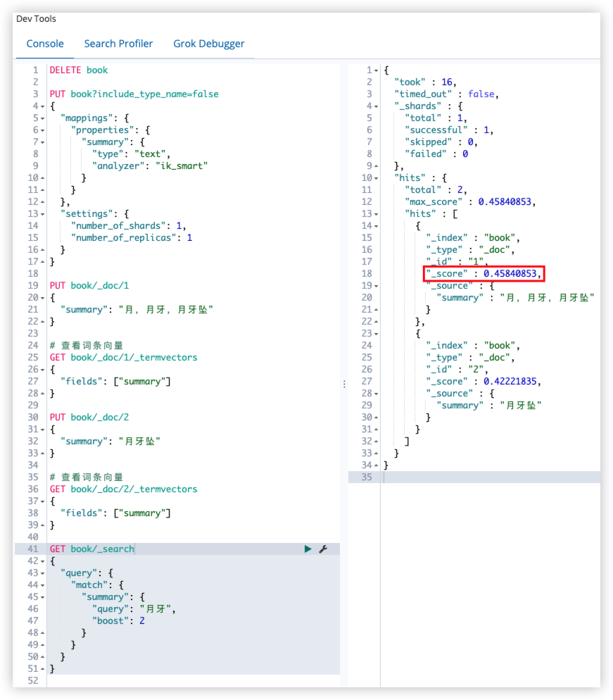Click the "PUT book?include_type_name=false" line
Screen dimensions: 613x700
134,94
